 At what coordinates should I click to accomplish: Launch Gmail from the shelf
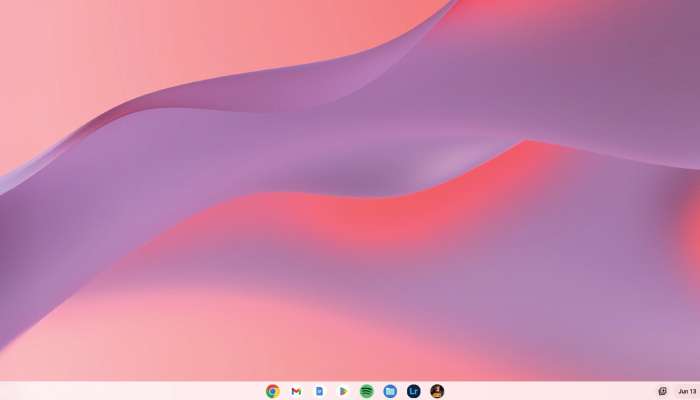[x=296, y=391]
